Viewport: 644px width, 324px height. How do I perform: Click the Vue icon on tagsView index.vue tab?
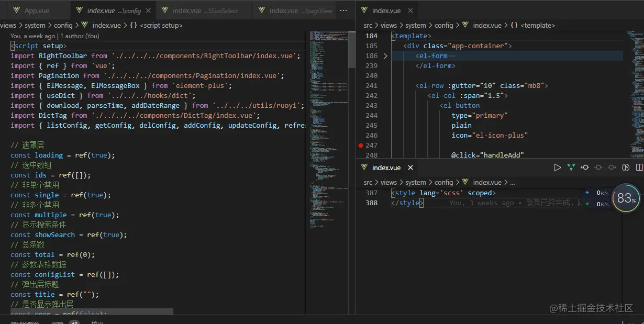click(x=262, y=10)
